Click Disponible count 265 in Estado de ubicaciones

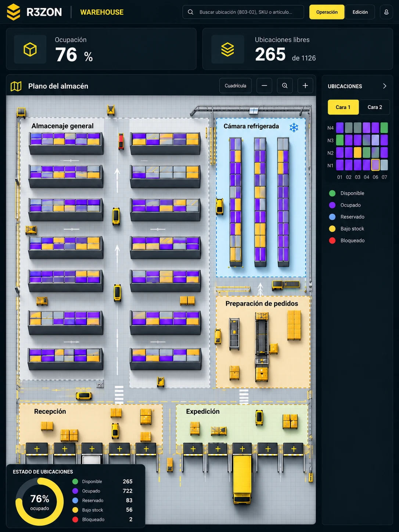127,481
